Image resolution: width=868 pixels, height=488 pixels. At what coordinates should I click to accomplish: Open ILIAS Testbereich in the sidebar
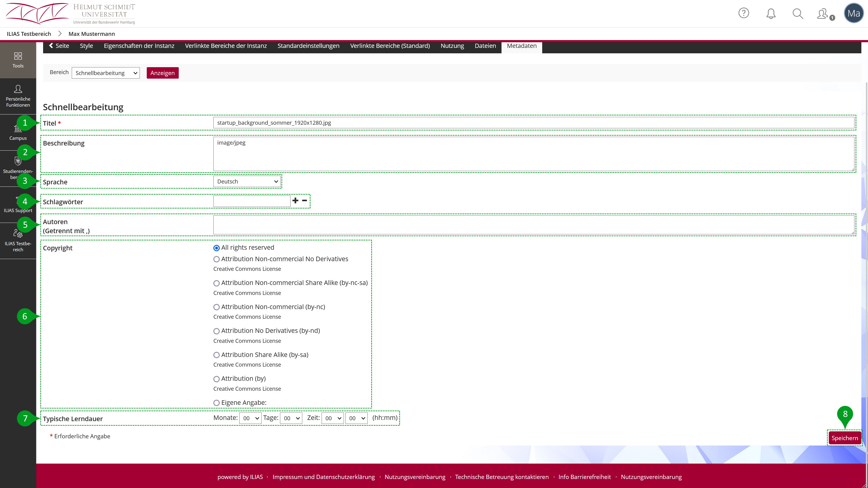pos(18,241)
